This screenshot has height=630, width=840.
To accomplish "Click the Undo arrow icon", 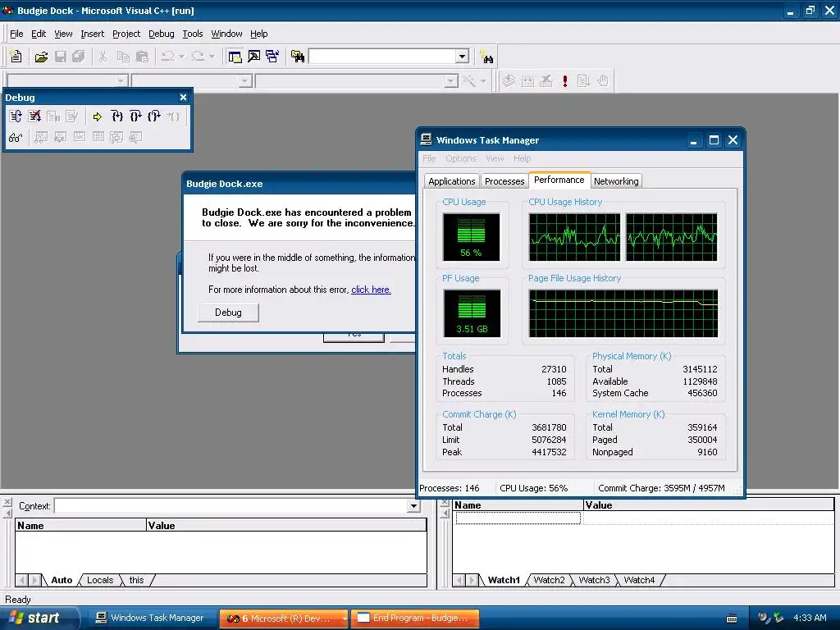I will pyautogui.click(x=167, y=57).
